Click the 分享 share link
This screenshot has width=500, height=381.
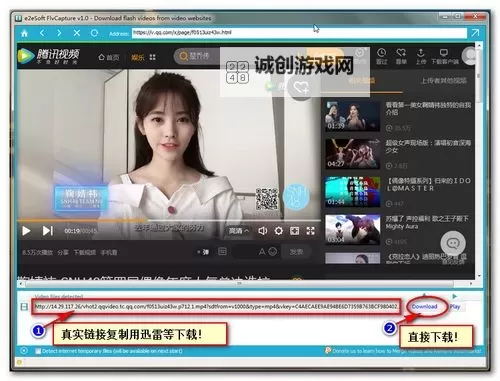[63, 252]
